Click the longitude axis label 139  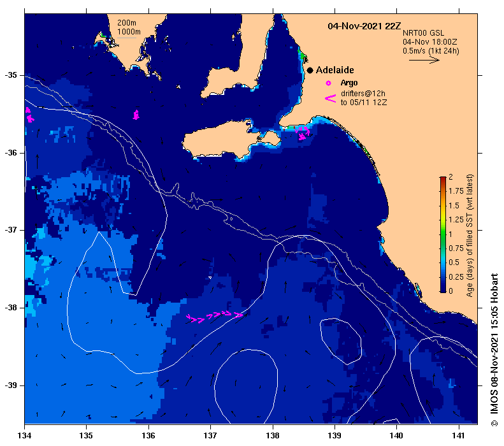point(335,436)
